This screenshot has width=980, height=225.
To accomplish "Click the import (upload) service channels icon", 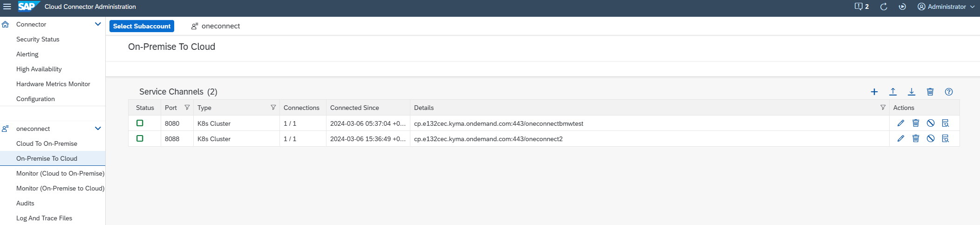I will click(x=893, y=92).
